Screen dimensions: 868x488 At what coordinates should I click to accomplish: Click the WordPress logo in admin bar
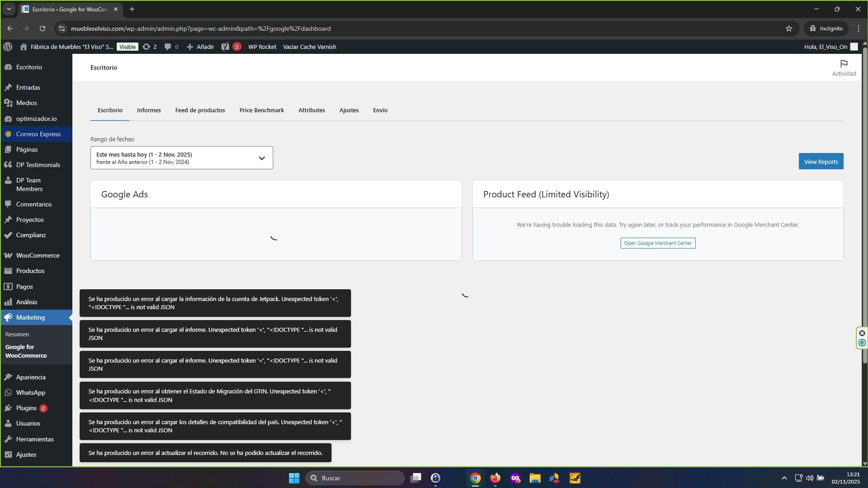point(8,47)
